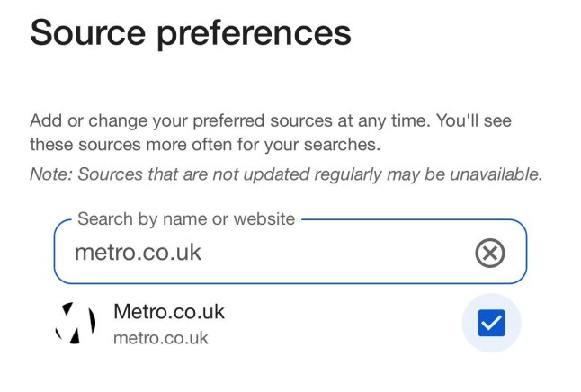The height and width of the screenshot is (392, 581).
Task: Tap the black-and-white Metro globe icon
Action: [76, 324]
